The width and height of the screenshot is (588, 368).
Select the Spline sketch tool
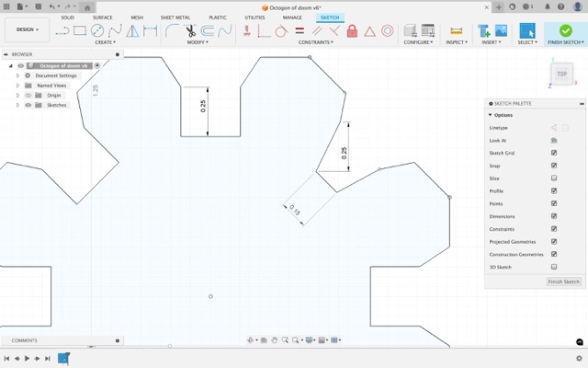point(115,30)
